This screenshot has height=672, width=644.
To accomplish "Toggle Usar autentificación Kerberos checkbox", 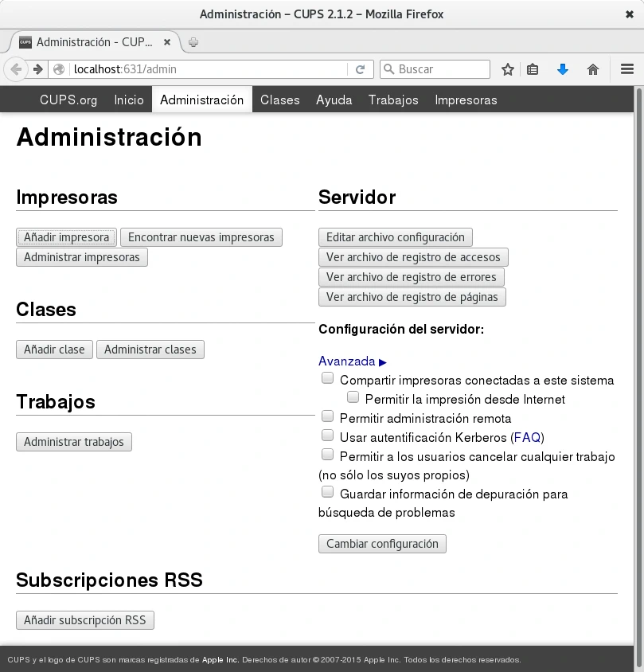I will click(327, 436).
